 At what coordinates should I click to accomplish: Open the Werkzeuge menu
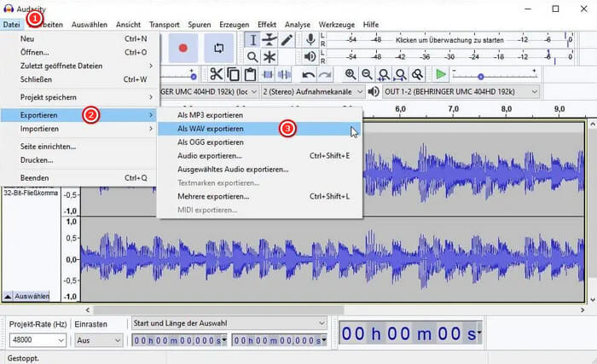pos(337,25)
